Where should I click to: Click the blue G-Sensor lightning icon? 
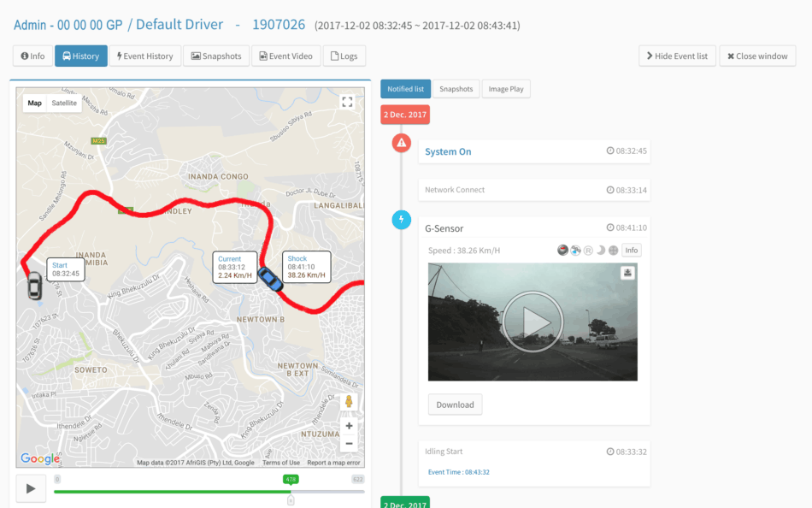[402, 220]
